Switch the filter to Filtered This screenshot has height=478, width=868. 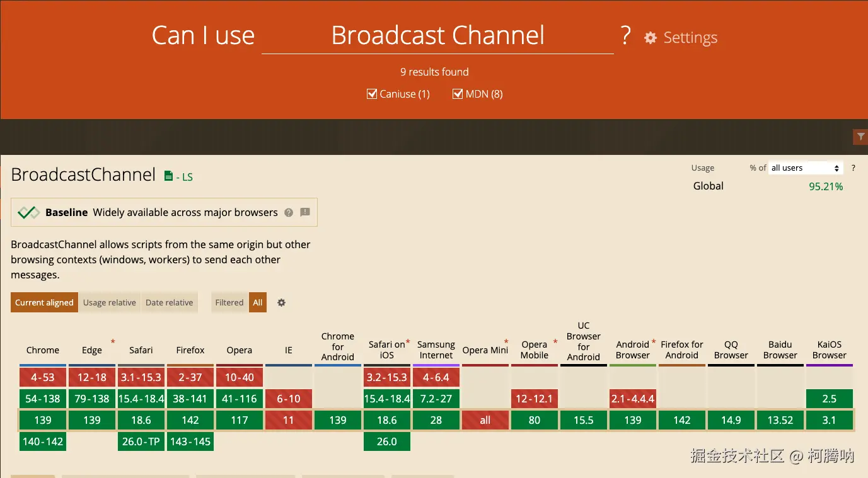pyautogui.click(x=229, y=303)
